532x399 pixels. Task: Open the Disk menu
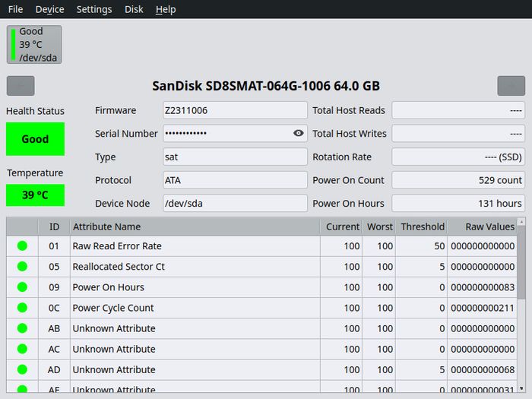click(134, 9)
